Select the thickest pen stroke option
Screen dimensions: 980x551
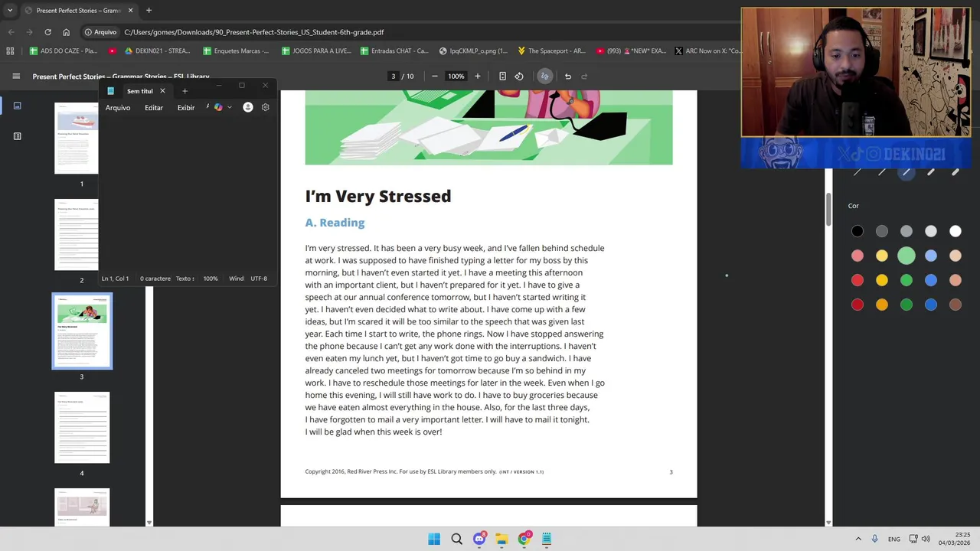pos(955,172)
